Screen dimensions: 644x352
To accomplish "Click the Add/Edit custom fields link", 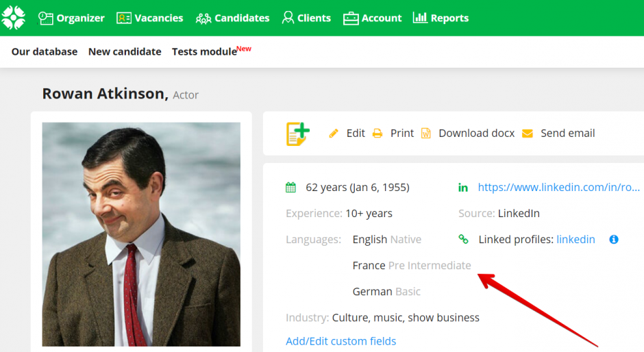I will pos(340,341).
